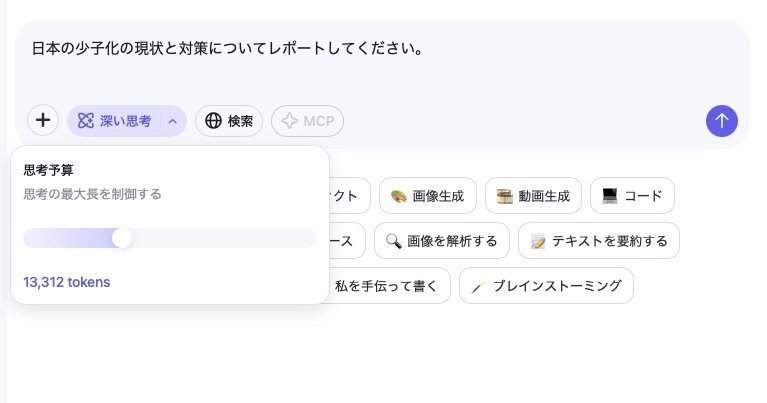Viewport: 767px width, 403px height.
Task: Select the 動画生成 suggestion
Action: [x=533, y=196]
